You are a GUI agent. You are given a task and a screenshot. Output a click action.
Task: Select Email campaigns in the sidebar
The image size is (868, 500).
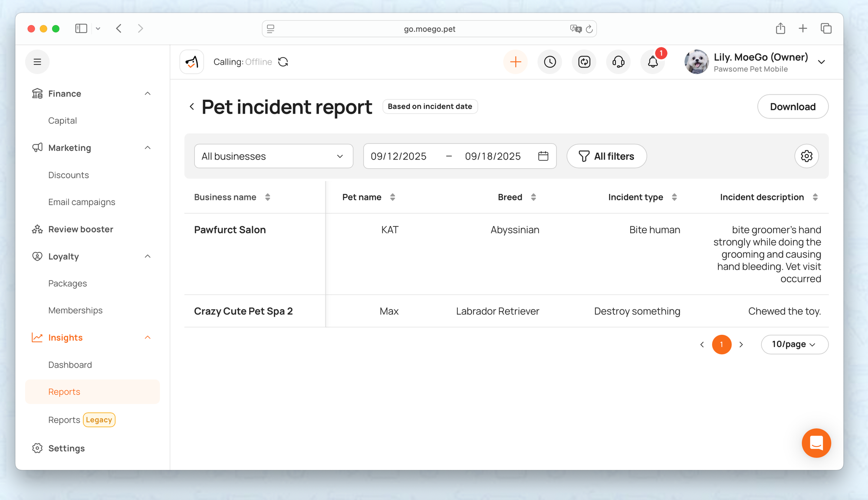click(x=82, y=202)
